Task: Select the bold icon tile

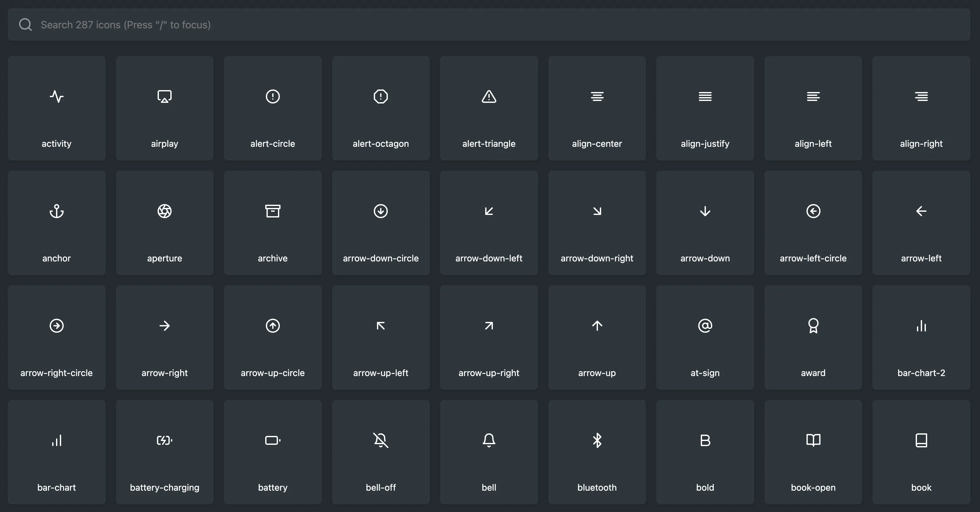Action: tap(705, 452)
